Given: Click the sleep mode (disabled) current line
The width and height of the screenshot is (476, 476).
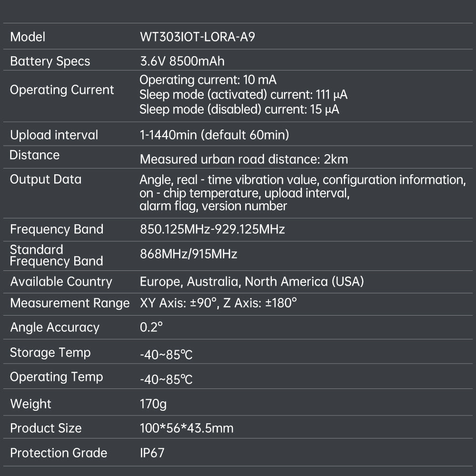Looking at the screenshot, I should (x=239, y=109).
